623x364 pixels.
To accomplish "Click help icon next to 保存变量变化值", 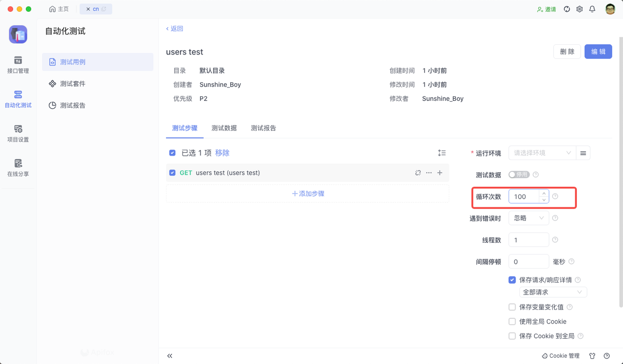I will click(569, 307).
